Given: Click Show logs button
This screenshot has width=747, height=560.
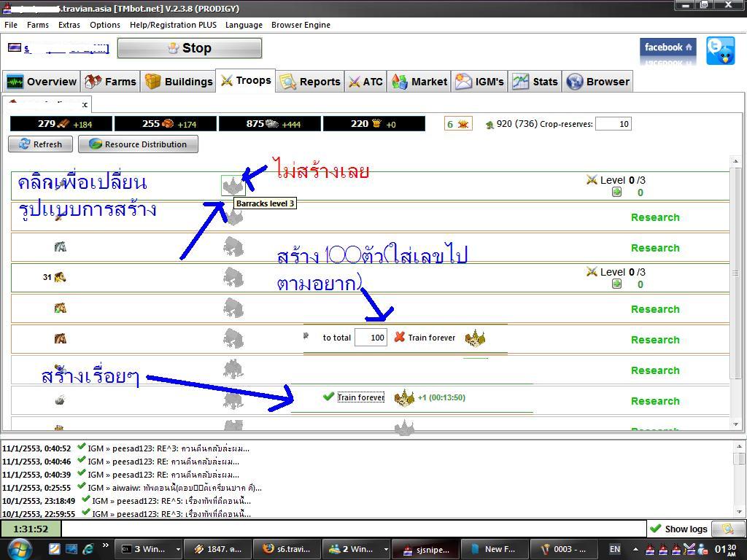Looking at the screenshot, I should click(x=679, y=529).
